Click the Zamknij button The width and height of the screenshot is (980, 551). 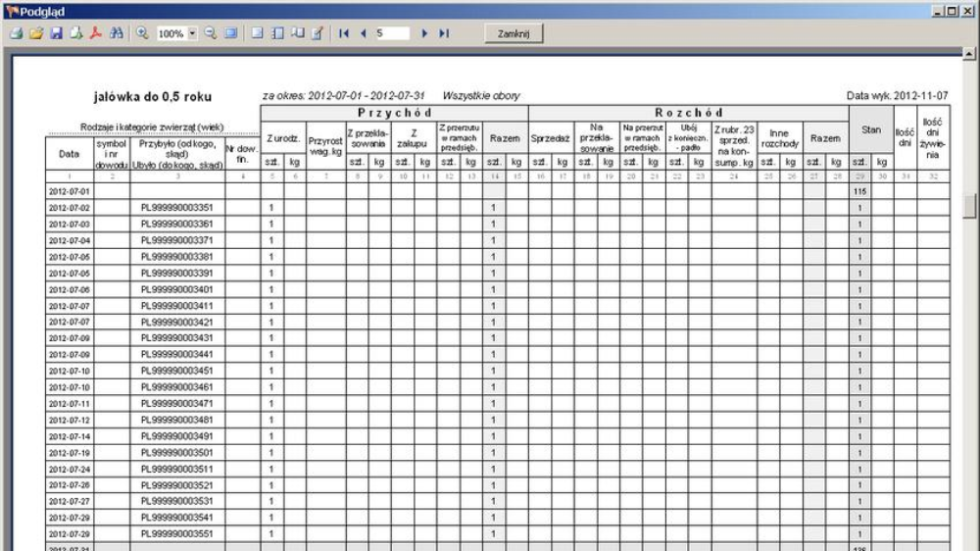(x=514, y=33)
